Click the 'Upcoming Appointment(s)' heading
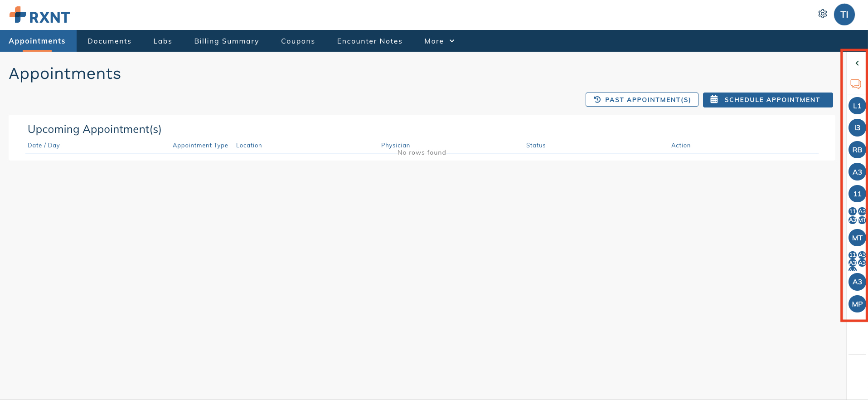Viewport: 868px width, 400px height. [94, 129]
